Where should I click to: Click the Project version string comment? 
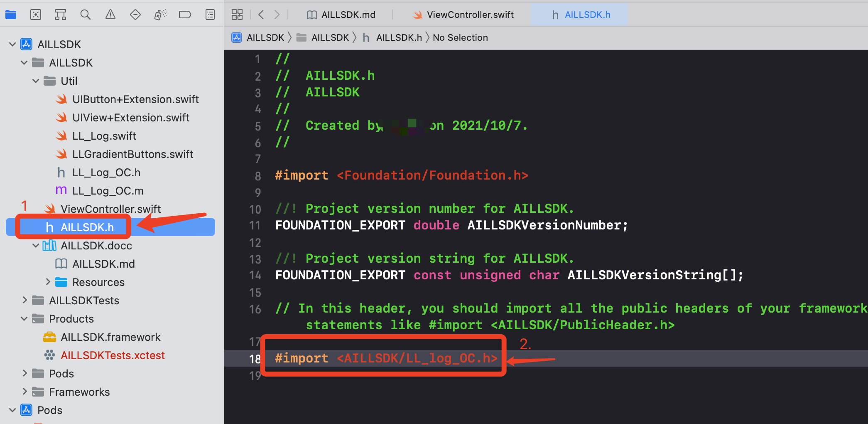click(425, 259)
